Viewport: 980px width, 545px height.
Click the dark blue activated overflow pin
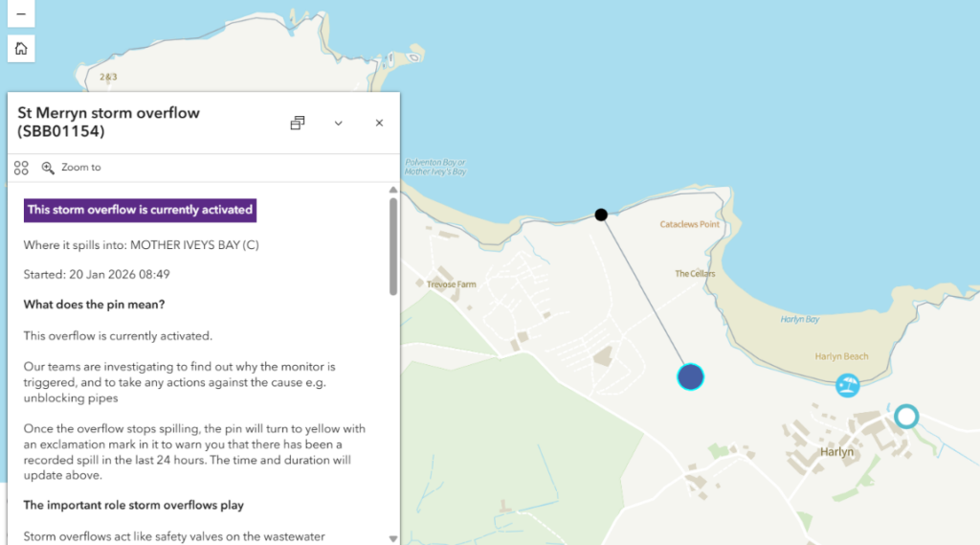click(x=690, y=376)
